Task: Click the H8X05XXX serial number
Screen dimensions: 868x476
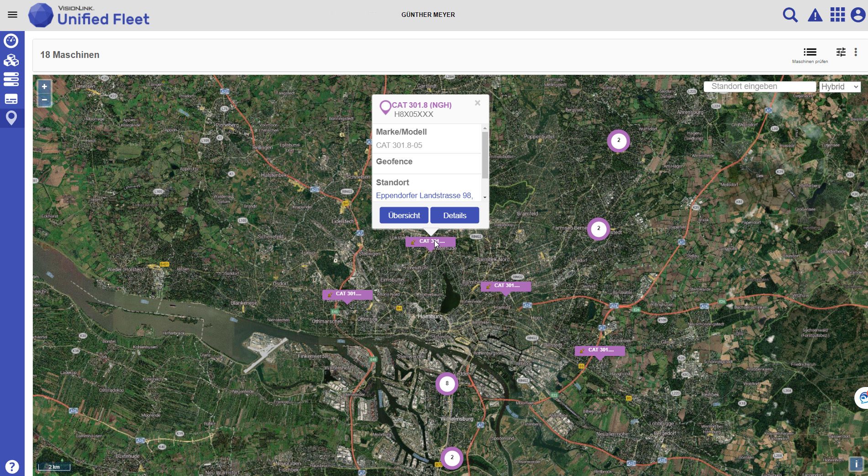Action: (414, 115)
